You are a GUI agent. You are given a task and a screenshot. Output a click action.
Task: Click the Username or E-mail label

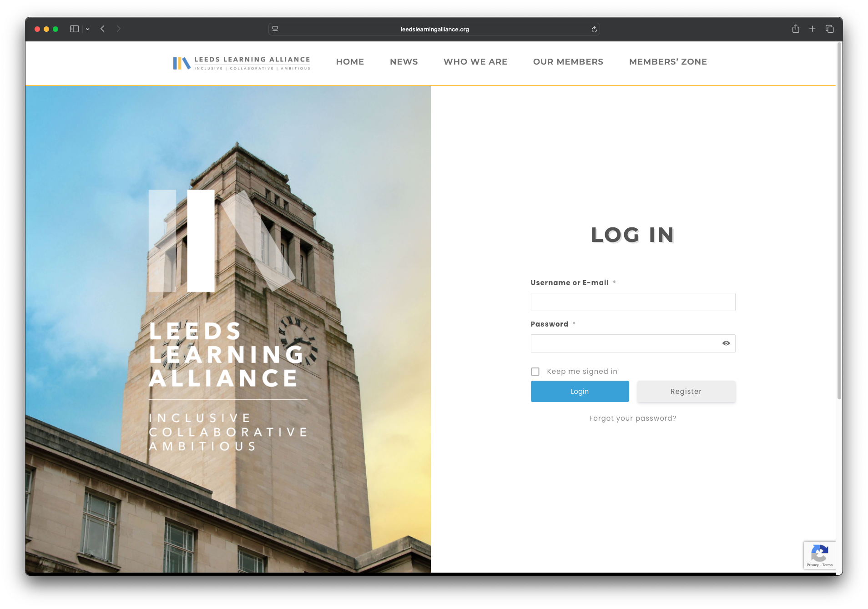click(x=570, y=283)
